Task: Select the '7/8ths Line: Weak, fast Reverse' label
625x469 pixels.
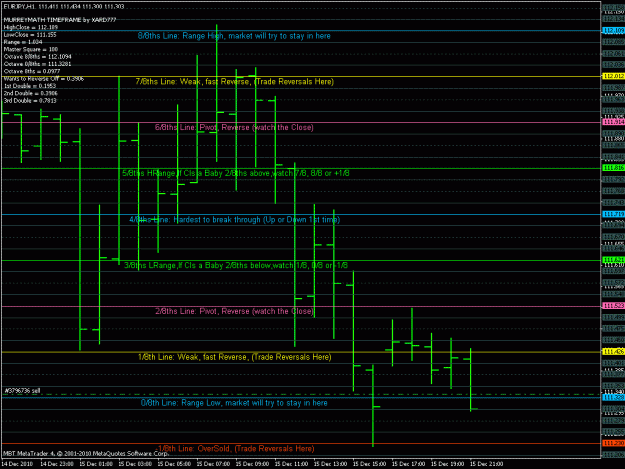Action: click(235, 82)
